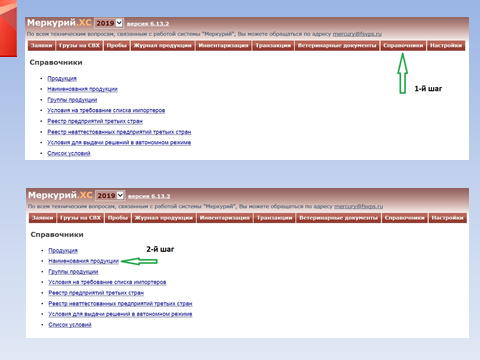Click Наименования продукции link marked by 2-й шаг arrow
This screenshot has height=360, width=480.
point(83,261)
